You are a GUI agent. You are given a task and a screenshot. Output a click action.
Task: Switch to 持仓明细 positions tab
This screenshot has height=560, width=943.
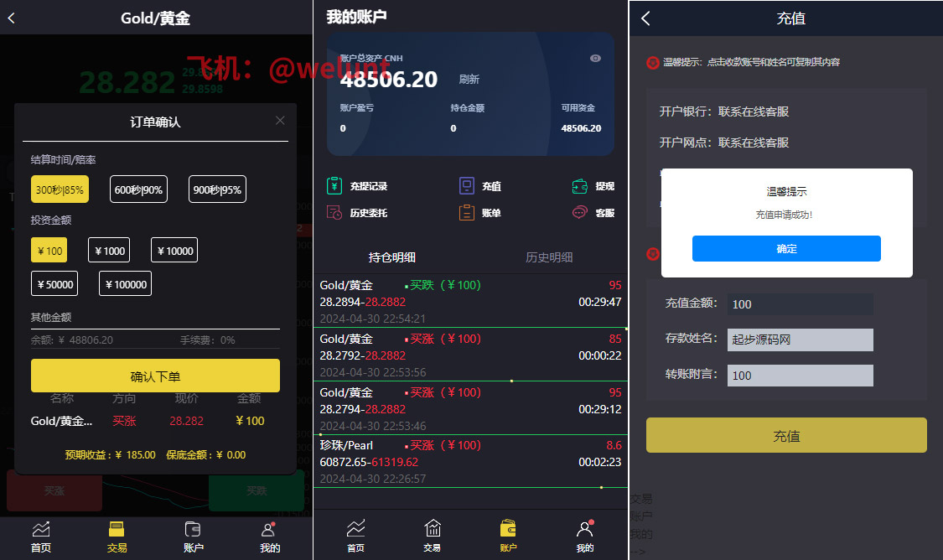[392, 257]
